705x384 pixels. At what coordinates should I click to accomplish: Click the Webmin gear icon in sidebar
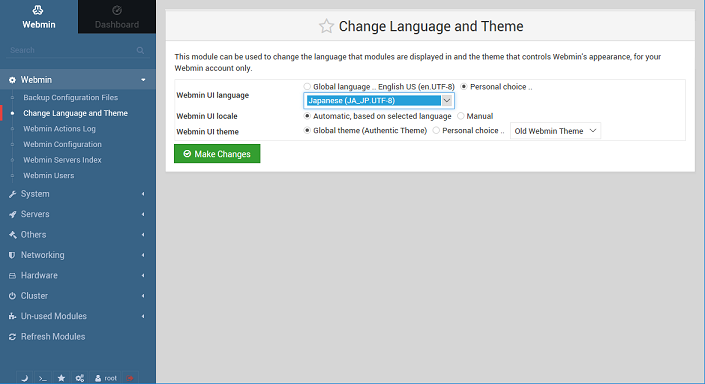click(12, 80)
